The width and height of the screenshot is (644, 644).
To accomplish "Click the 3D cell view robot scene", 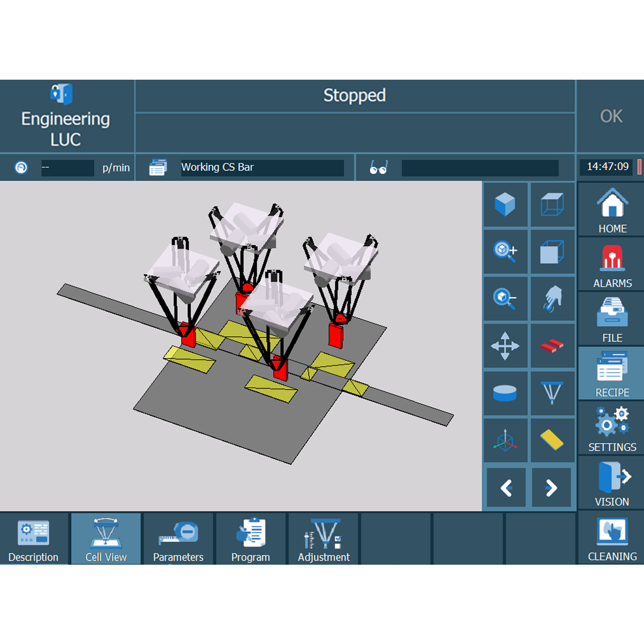I will [x=241, y=346].
